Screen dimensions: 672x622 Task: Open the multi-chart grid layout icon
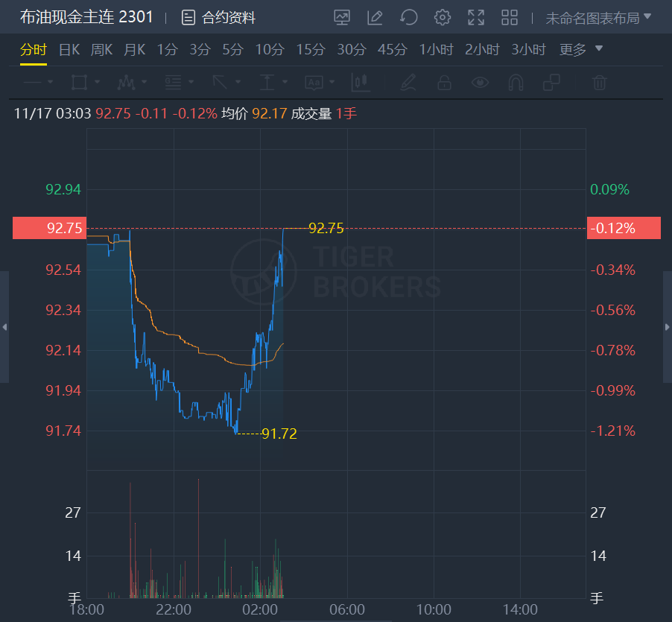click(x=510, y=17)
